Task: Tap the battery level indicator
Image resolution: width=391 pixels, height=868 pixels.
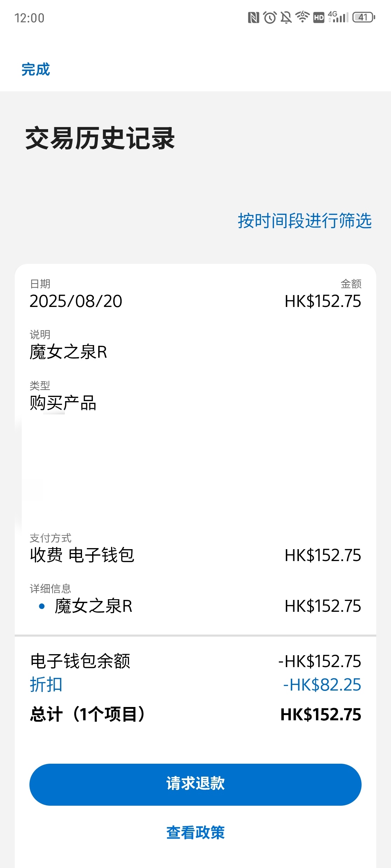Action: coord(364,17)
